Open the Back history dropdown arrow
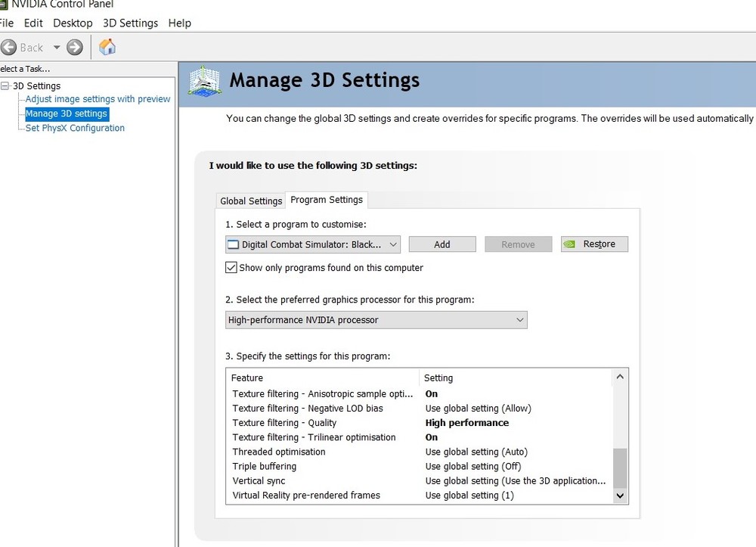The width and height of the screenshot is (756, 547). [56, 47]
